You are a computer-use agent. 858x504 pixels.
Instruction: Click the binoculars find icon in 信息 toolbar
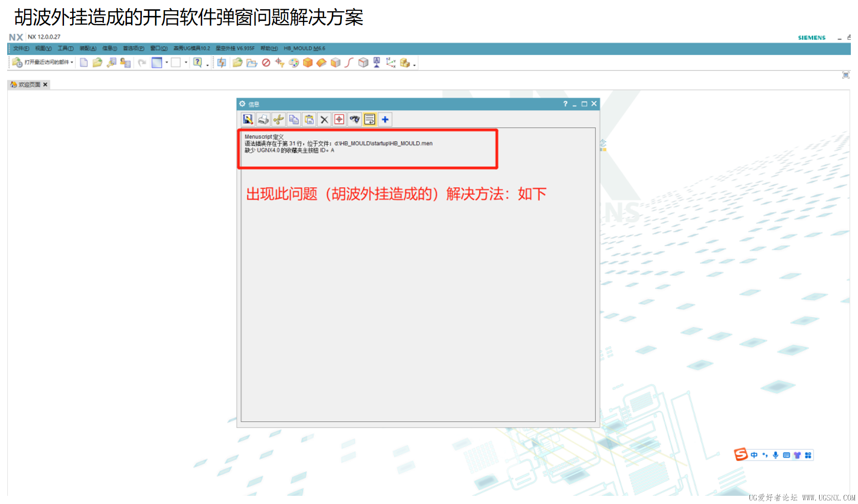(x=354, y=119)
